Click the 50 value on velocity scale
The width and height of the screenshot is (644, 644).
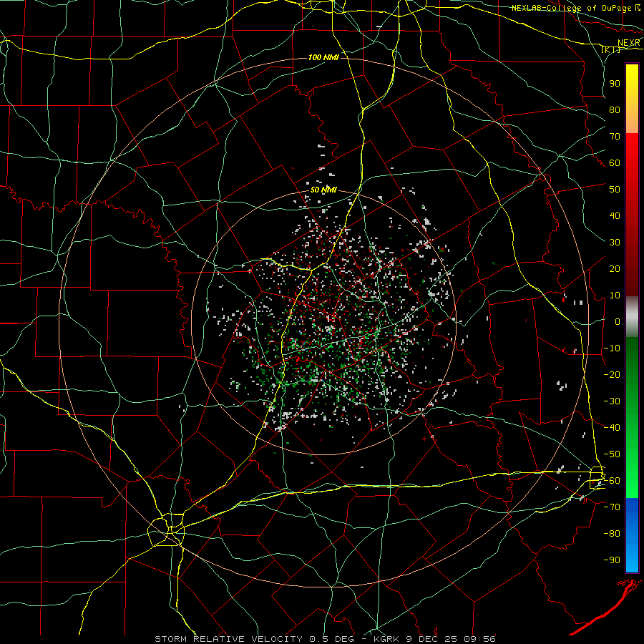(x=615, y=190)
